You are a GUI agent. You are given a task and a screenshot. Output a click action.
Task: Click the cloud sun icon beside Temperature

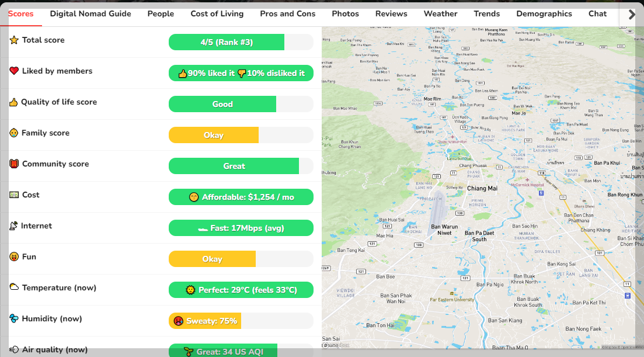(x=14, y=287)
